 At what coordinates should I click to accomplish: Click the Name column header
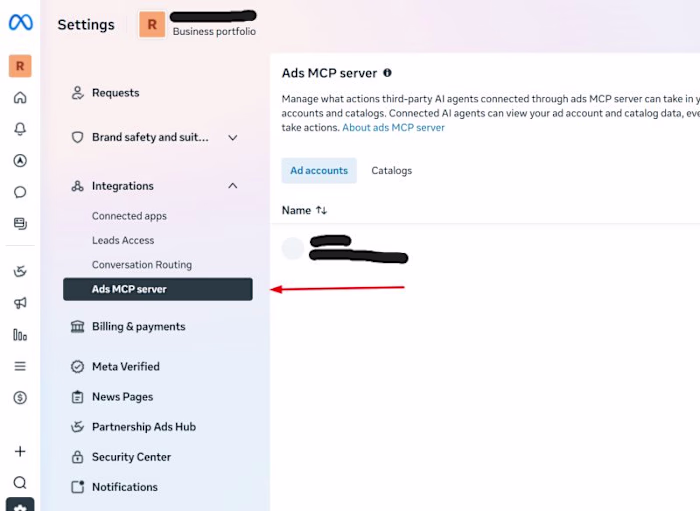[296, 210]
